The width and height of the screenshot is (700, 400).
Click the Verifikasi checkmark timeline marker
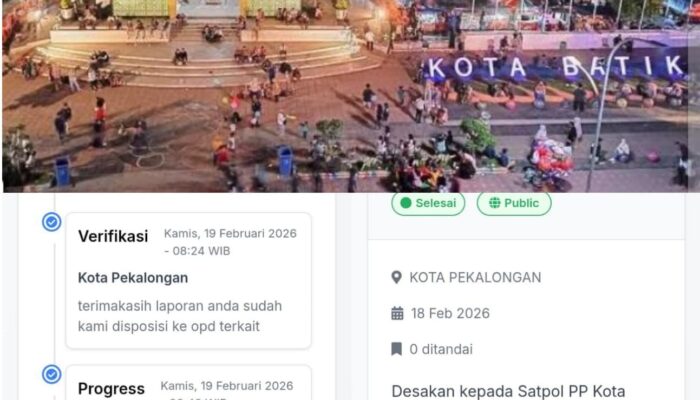pos(52,221)
